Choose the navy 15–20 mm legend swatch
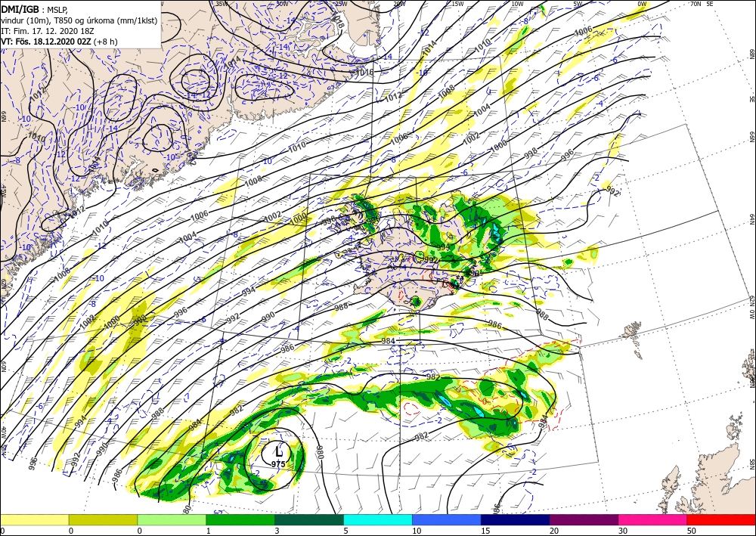 (x=516, y=519)
